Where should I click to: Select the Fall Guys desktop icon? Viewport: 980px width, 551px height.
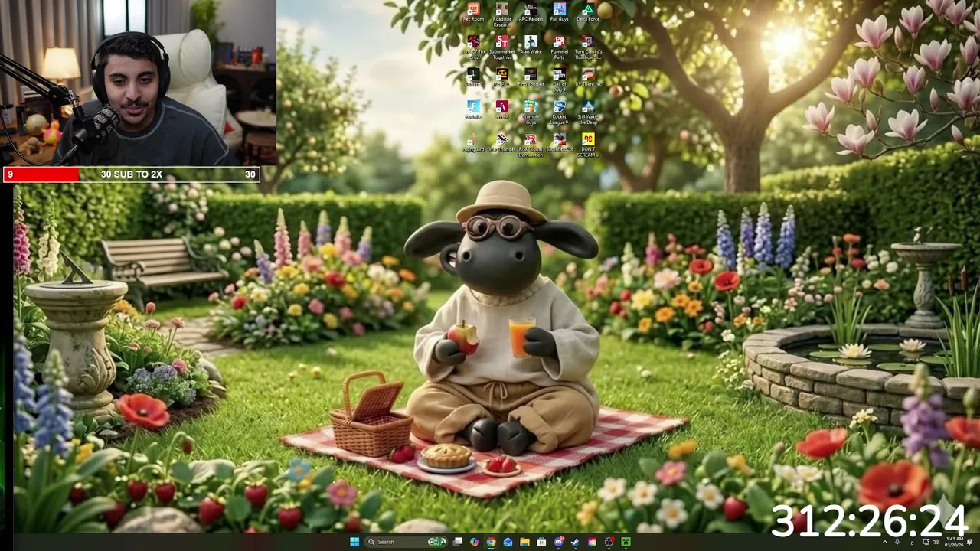559,12
